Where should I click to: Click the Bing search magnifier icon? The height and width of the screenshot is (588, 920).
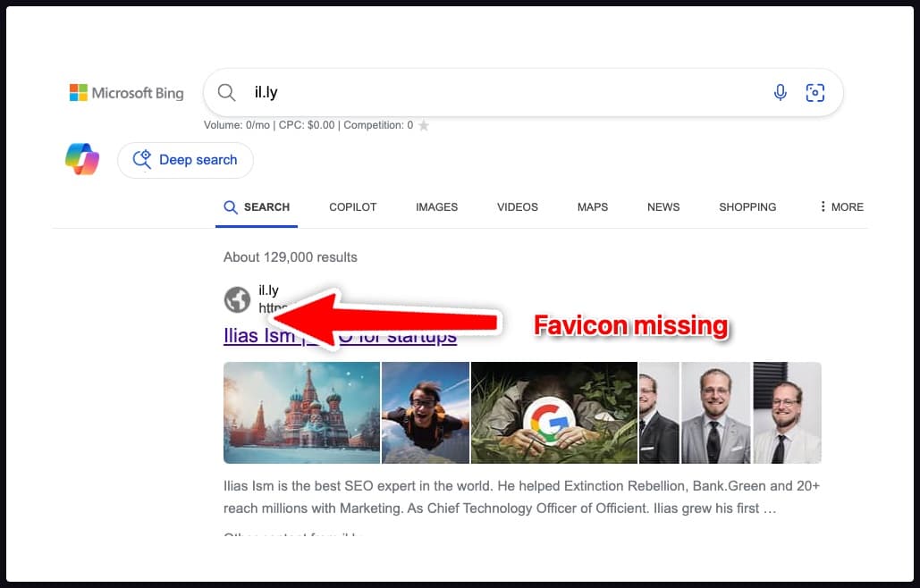point(226,92)
